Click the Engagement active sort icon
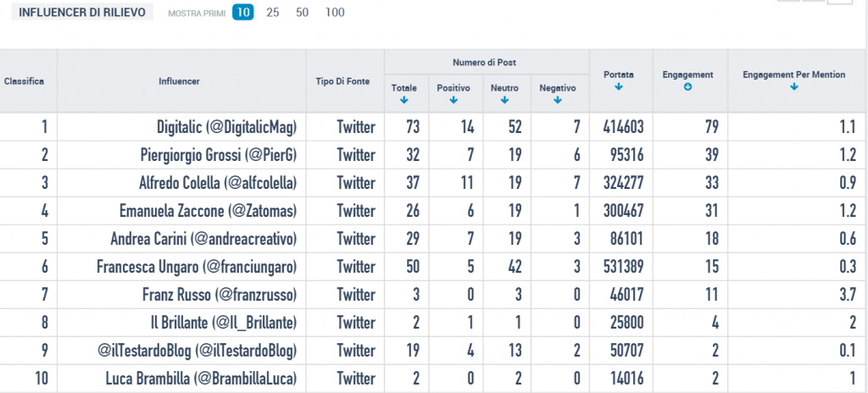The image size is (868, 393). point(687,87)
